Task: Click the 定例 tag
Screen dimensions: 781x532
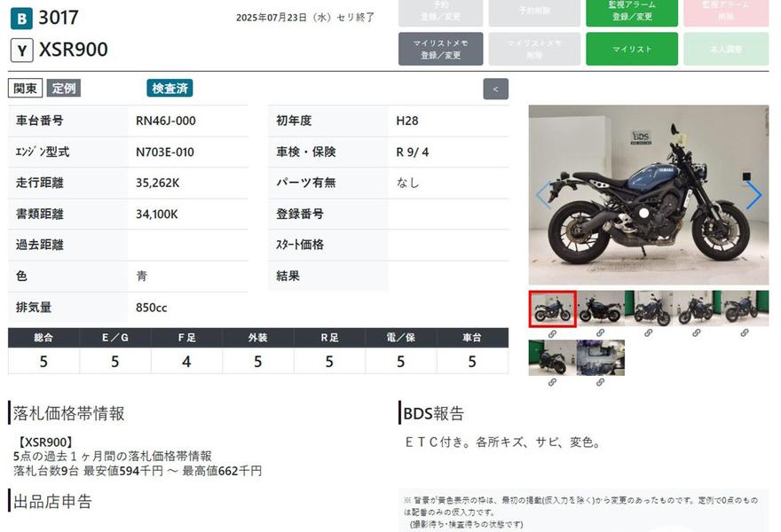Action: [63, 89]
